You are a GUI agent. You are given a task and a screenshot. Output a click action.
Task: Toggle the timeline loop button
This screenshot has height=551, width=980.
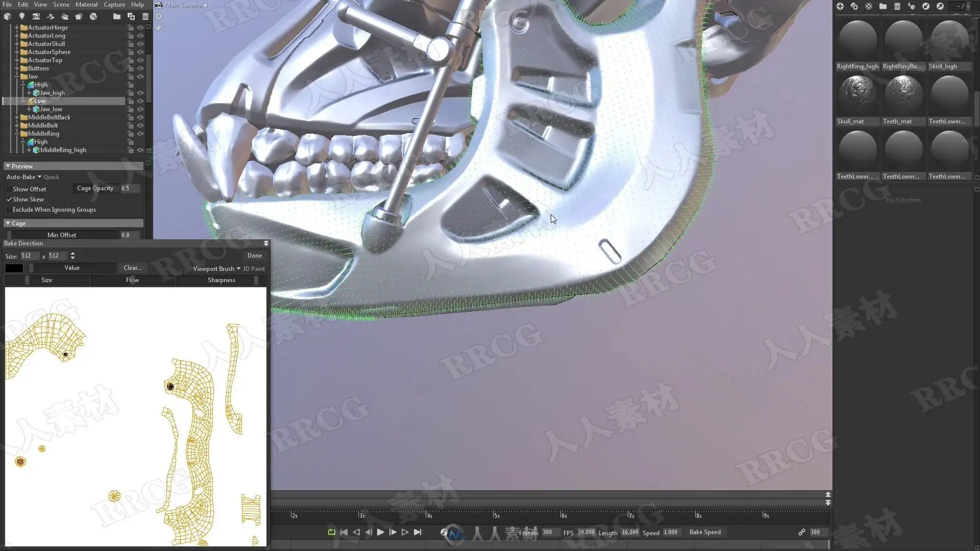[331, 532]
